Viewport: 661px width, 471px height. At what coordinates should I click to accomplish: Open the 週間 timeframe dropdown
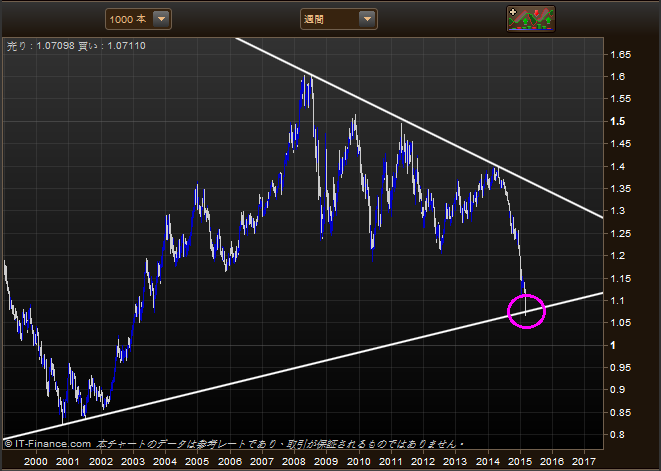(339, 19)
